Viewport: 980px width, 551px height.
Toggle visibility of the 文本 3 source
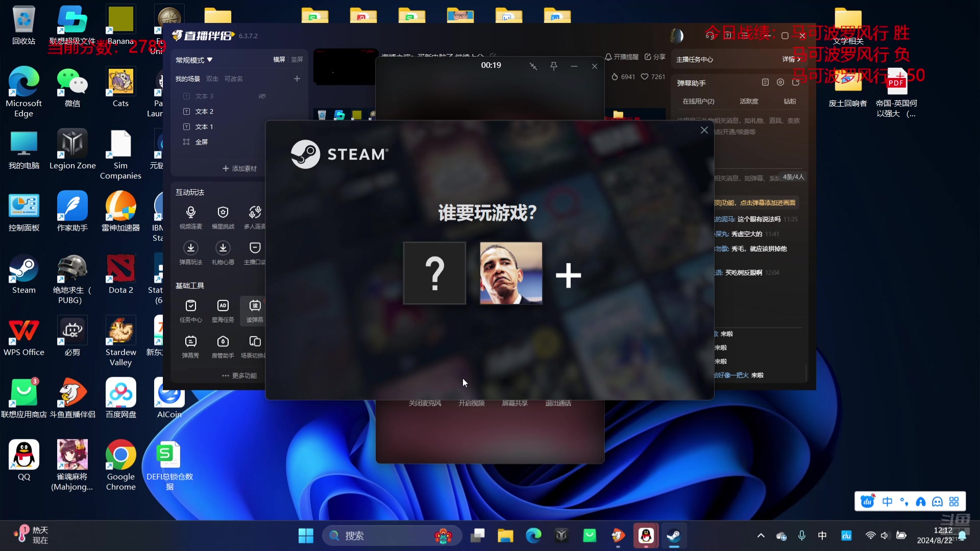[262, 96]
